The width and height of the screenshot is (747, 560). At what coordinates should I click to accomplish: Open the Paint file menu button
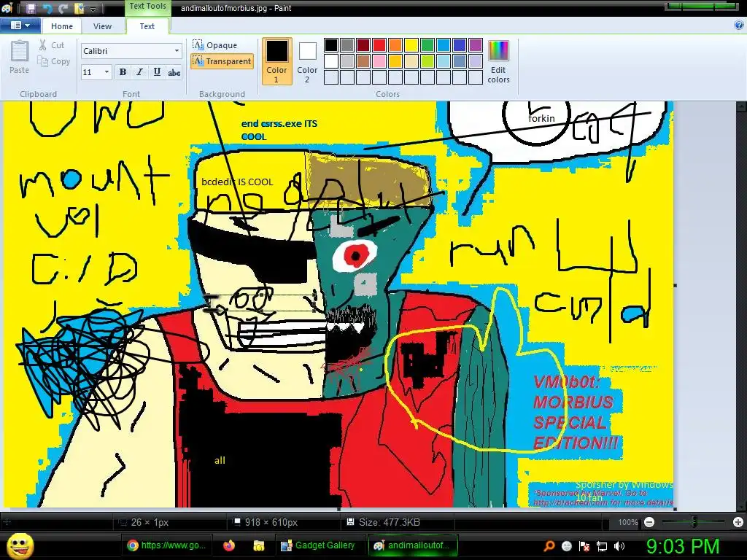coord(20,26)
